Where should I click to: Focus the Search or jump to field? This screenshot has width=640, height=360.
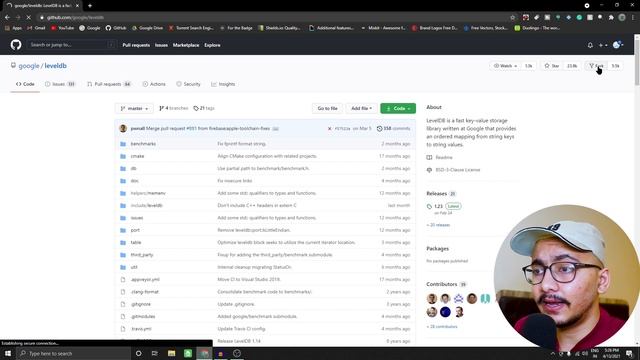click(x=71, y=45)
